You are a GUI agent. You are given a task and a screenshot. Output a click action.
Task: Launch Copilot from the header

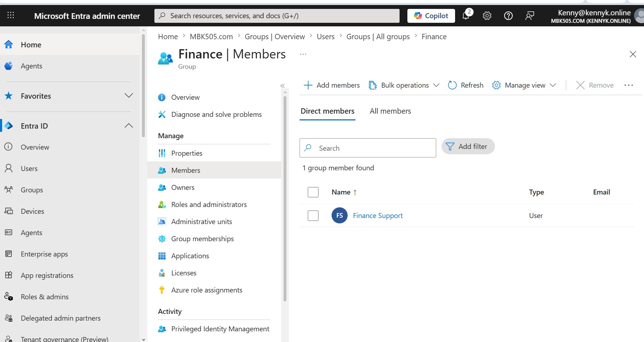431,16
